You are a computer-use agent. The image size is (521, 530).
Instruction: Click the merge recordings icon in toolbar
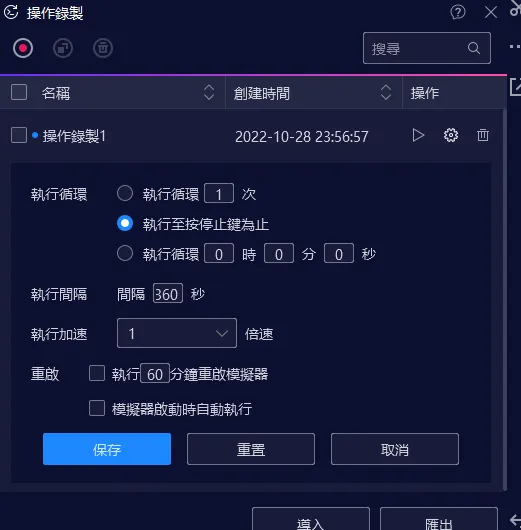(x=63, y=48)
